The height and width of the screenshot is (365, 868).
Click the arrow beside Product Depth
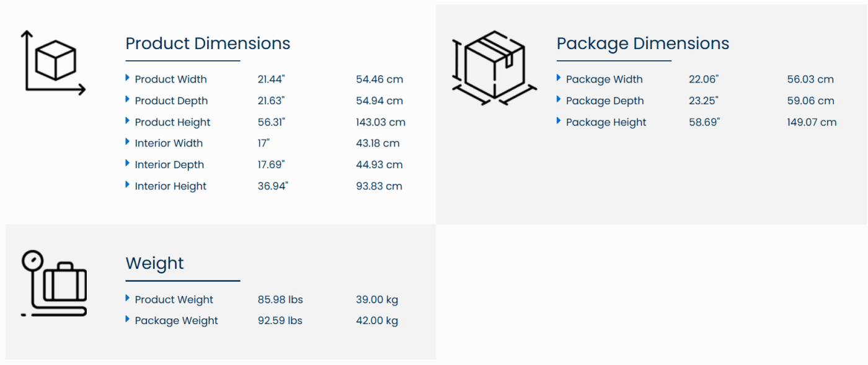point(128,99)
